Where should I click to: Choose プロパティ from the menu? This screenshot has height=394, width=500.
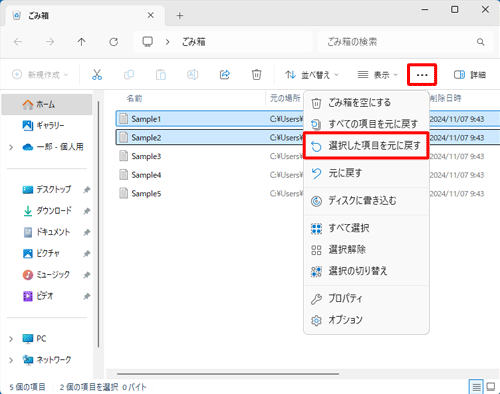click(x=366, y=299)
